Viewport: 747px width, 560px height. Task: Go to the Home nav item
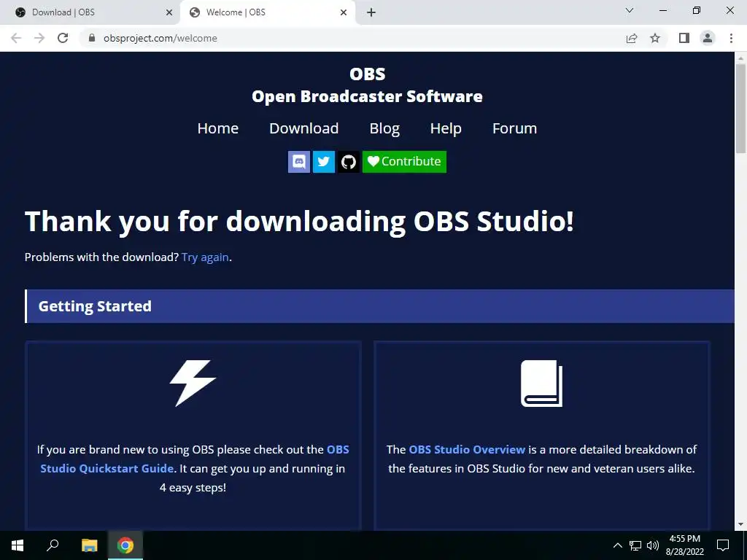(x=217, y=128)
